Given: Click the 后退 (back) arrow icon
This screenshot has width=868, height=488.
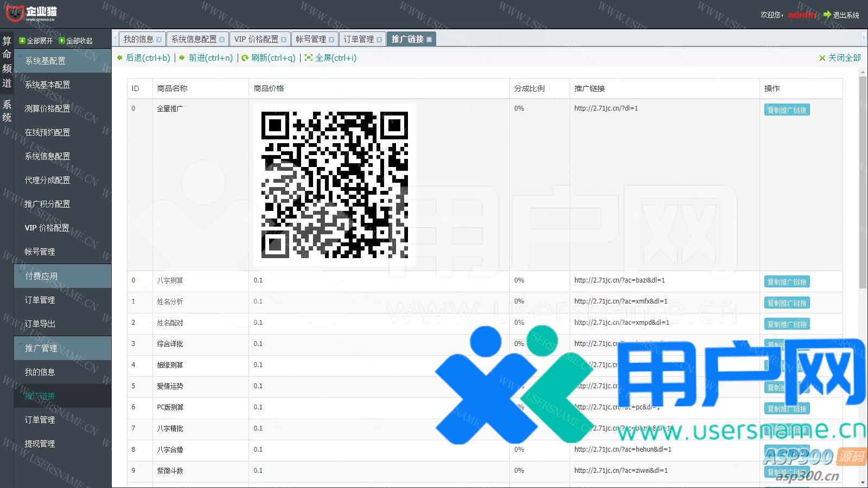Looking at the screenshot, I should (120, 57).
